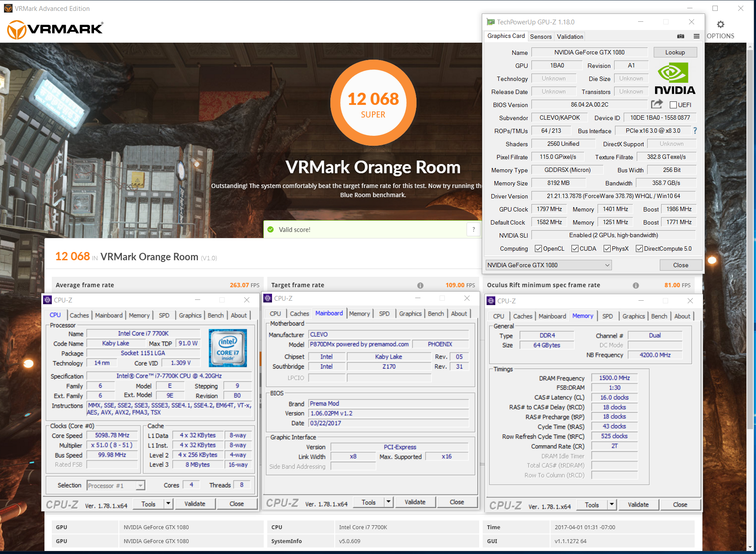Click the Bus Interface question mark

[695, 131]
